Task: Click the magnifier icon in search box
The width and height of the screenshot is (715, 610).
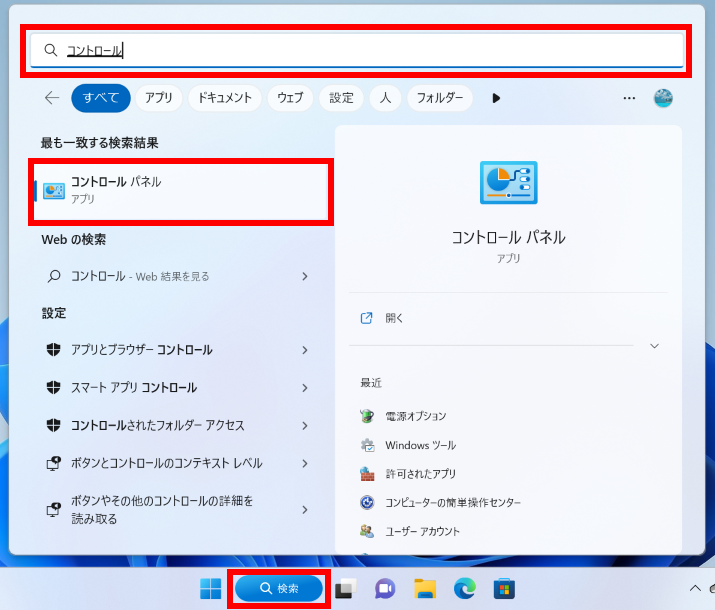Action: pos(51,50)
